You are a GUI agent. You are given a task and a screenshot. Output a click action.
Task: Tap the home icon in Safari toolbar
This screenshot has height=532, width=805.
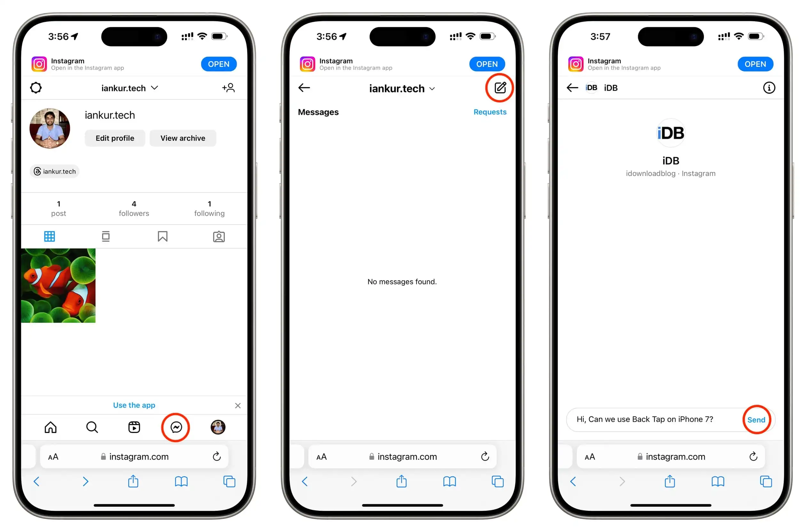50,427
